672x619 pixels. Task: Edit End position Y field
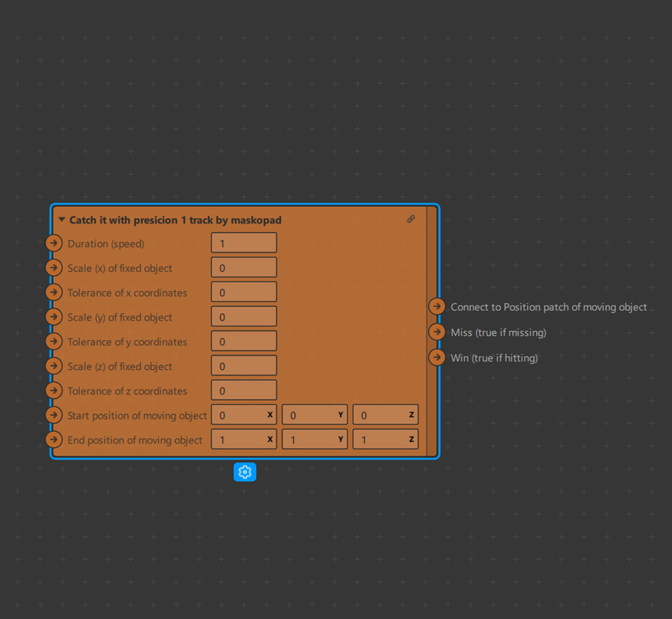pyautogui.click(x=314, y=439)
